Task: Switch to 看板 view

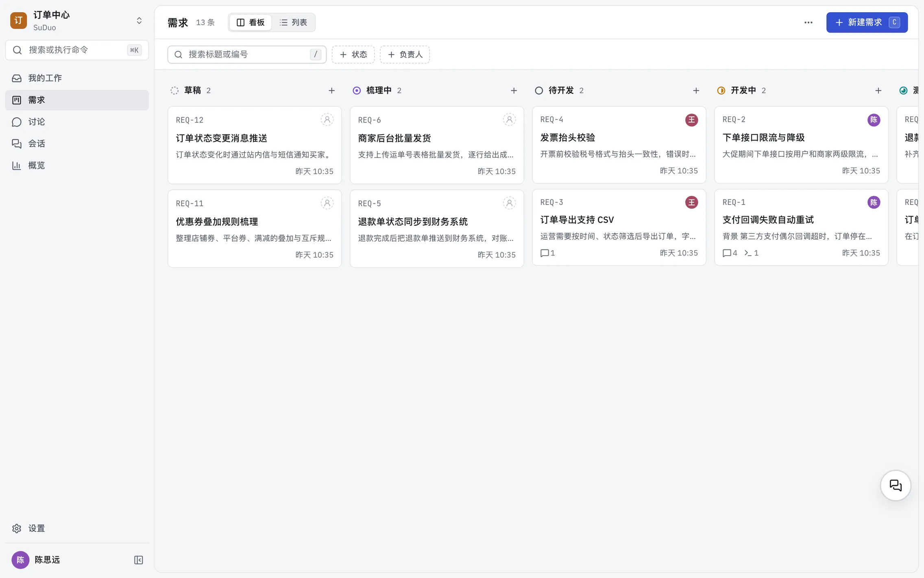Action: coord(251,22)
